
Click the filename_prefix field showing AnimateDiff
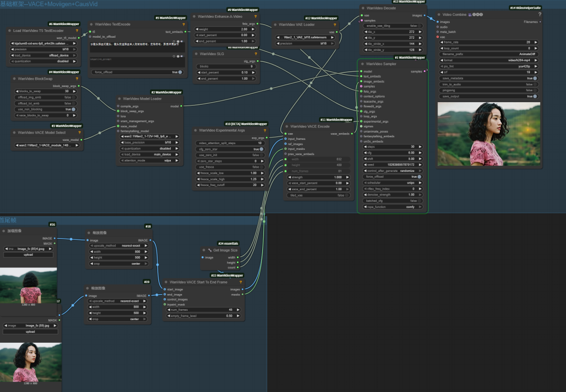489,54
